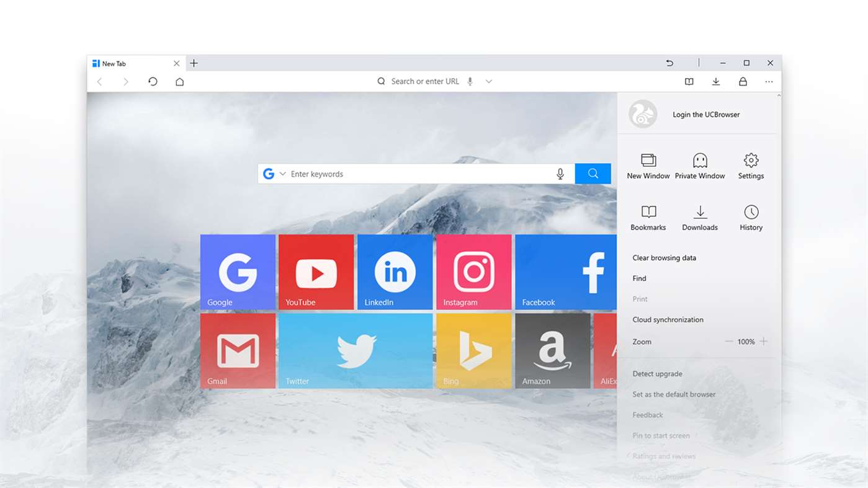Open a new tab with the plus button
The image size is (868, 488).
coord(194,63)
